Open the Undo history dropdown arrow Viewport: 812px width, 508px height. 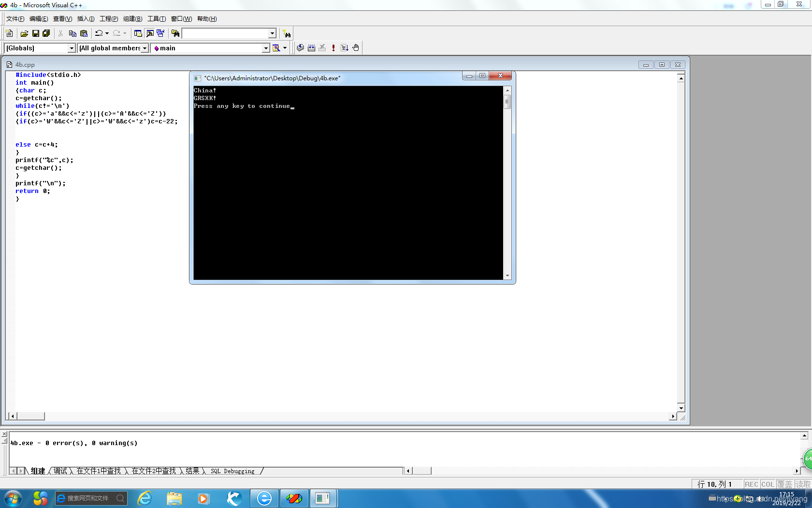click(x=107, y=33)
